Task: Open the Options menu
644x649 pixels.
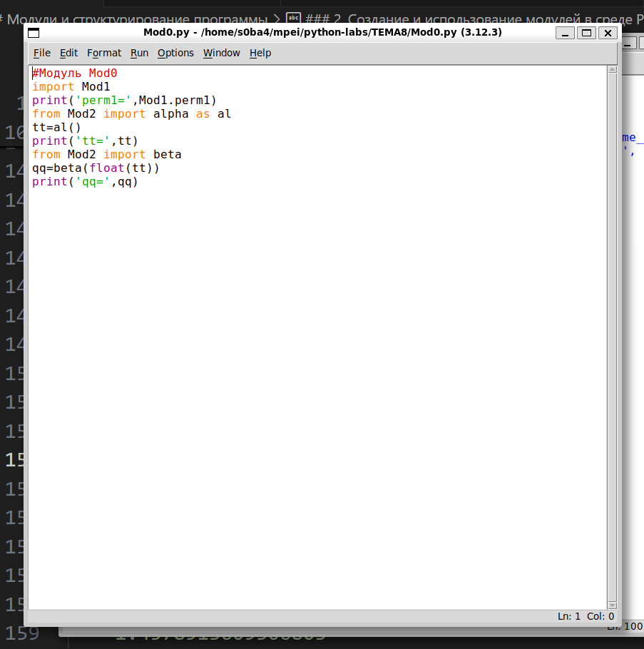Action: (175, 53)
